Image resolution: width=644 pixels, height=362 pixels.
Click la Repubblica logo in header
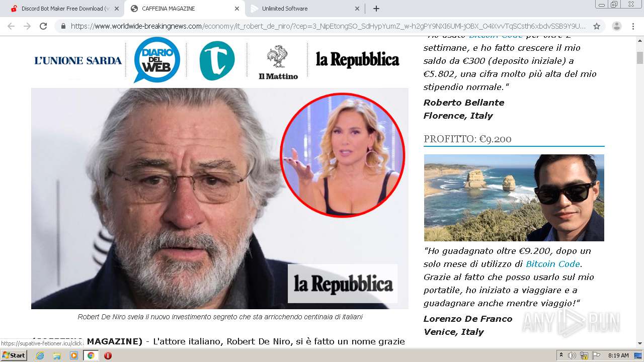(x=357, y=60)
